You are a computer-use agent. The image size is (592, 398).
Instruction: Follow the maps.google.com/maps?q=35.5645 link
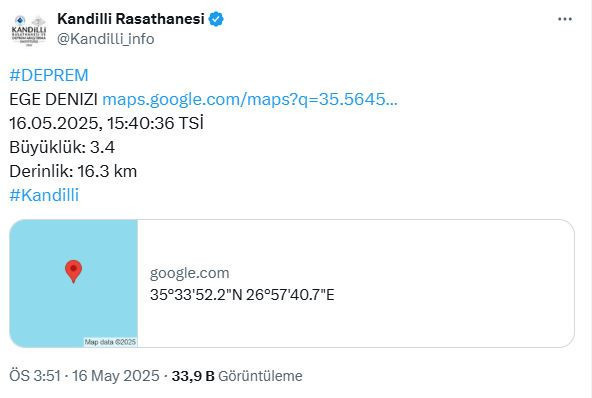(250, 99)
